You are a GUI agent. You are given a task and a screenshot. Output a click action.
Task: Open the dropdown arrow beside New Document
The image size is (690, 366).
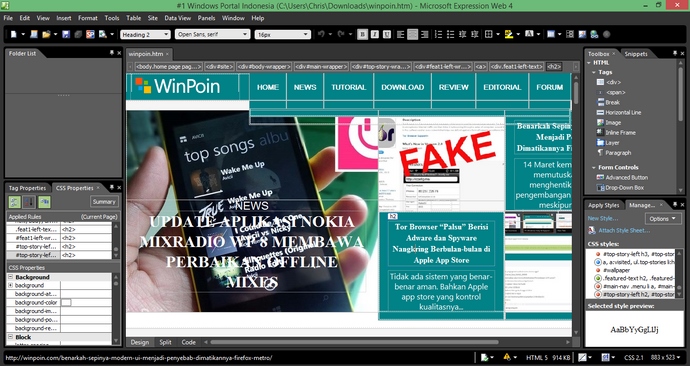coord(23,34)
